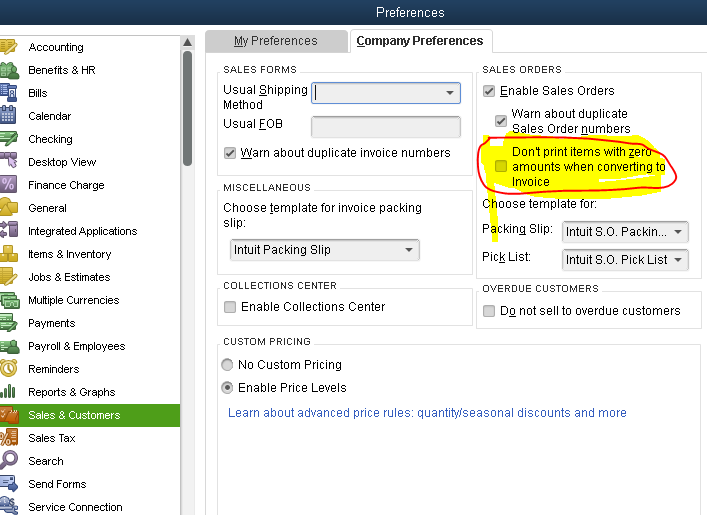The width and height of the screenshot is (707, 515).
Task: Click the Payroll & Employees icon
Action: 8,346
